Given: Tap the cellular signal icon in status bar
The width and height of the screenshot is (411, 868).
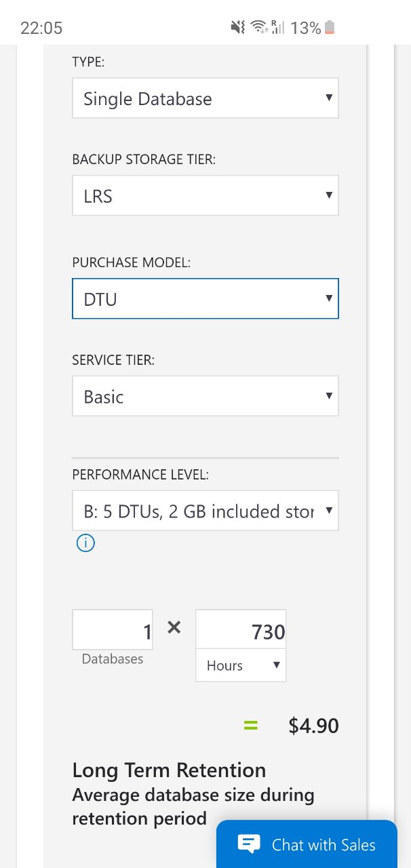Looking at the screenshot, I should coord(277,27).
